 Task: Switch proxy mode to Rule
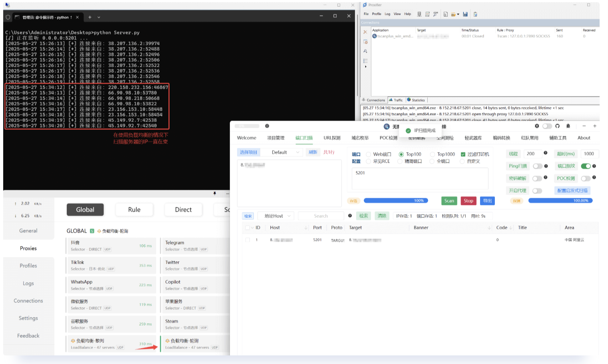pos(134,209)
